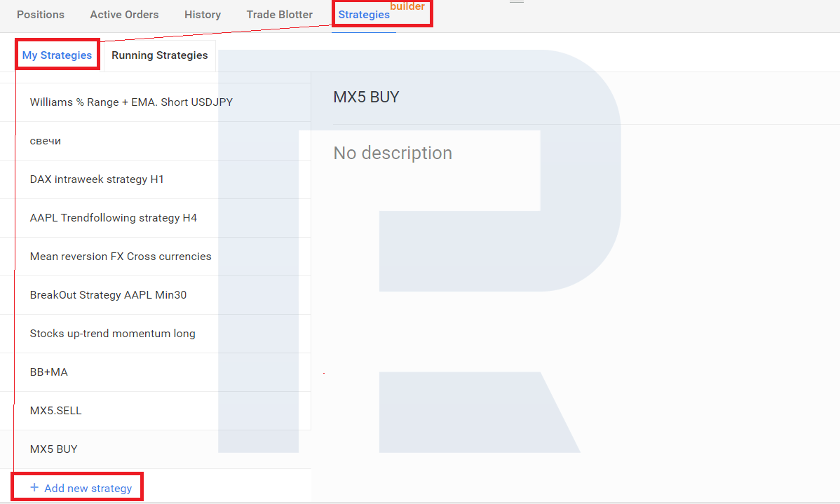The width and height of the screenshot is (840, 504).
Task: Go to Trade Blotter tab
Action: tap(280, 15)
